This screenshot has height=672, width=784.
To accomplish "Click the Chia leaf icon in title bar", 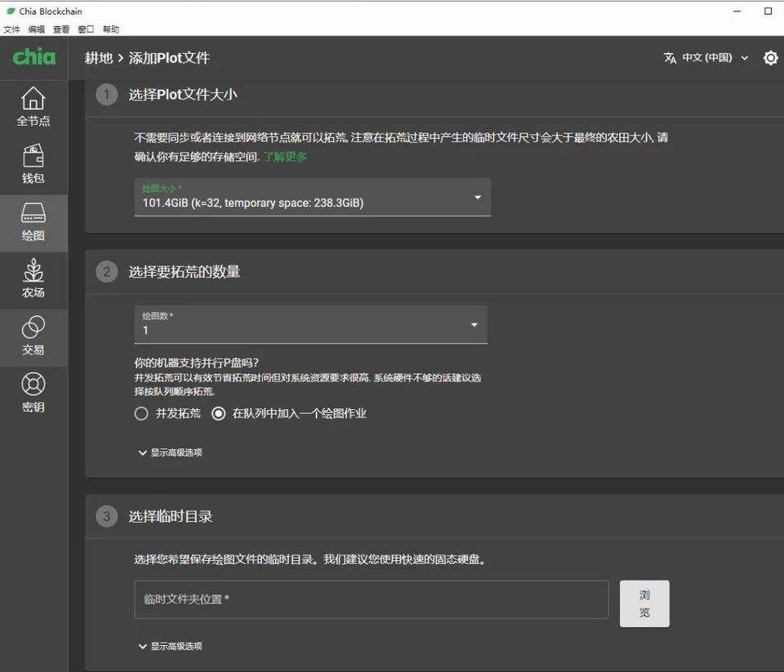I will click(x=11, y=11).
